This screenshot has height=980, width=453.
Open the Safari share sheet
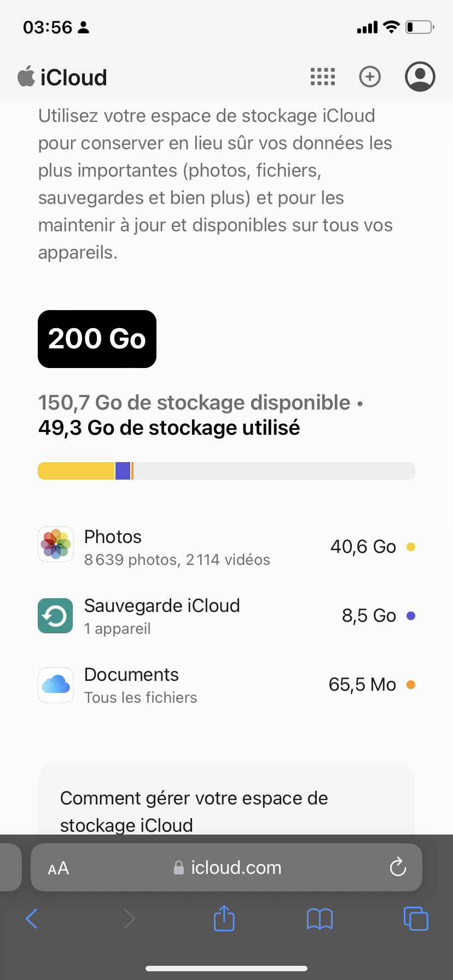click(x=224, y=918)
